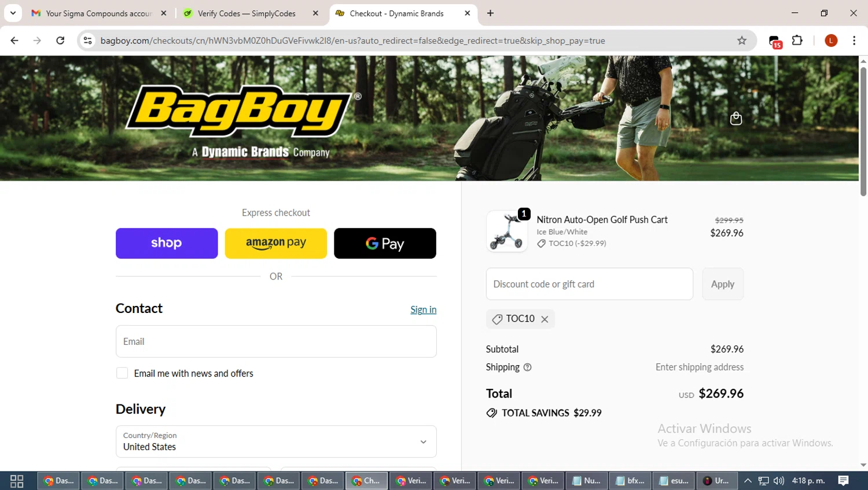Open a new browser tab

[490, 13]
